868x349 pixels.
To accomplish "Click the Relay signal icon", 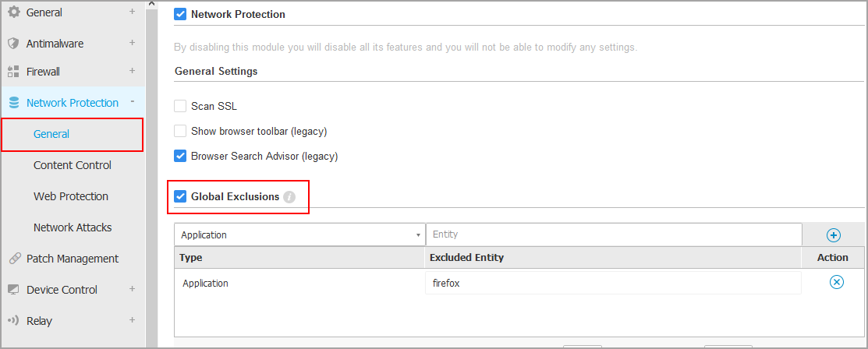I will tap(14, 321).
